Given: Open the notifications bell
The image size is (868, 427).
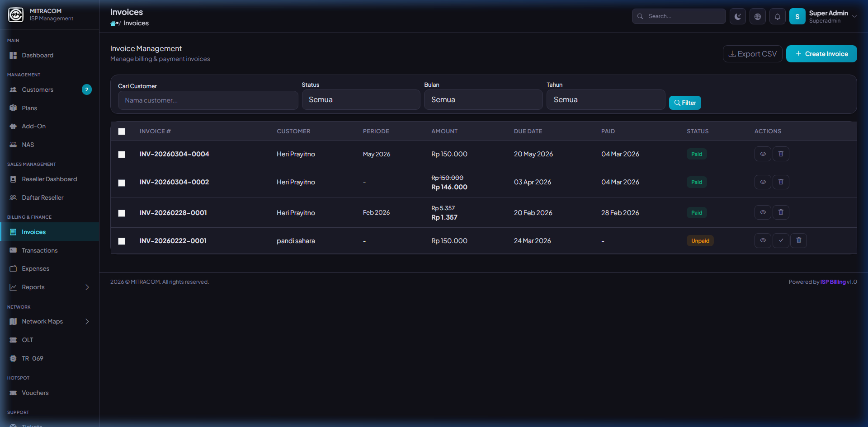Looking at the screenshot, I should tap(777, 16).
